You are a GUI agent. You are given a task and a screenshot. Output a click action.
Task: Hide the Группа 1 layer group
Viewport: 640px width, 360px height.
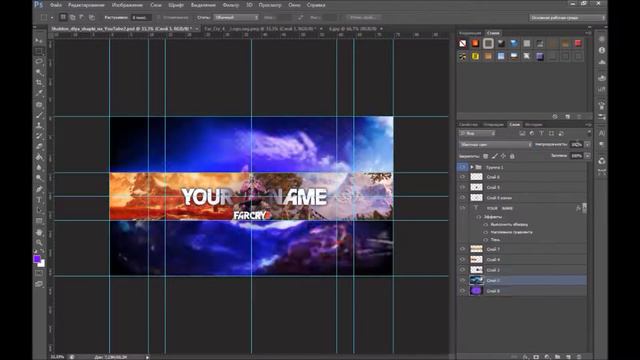tap(462, 167)
